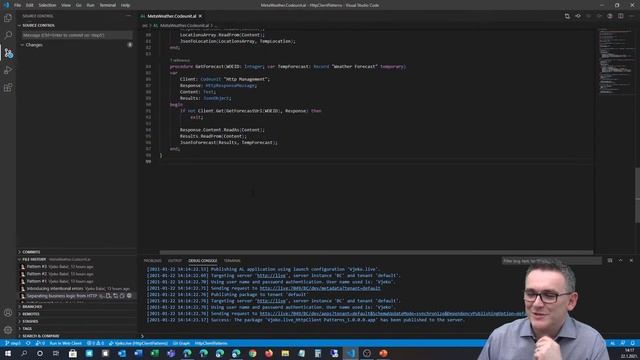Select the MetaWeather.Codeunit.al editor tab
The height and width of the screenshot is (360, 640).
click(171, 16)
